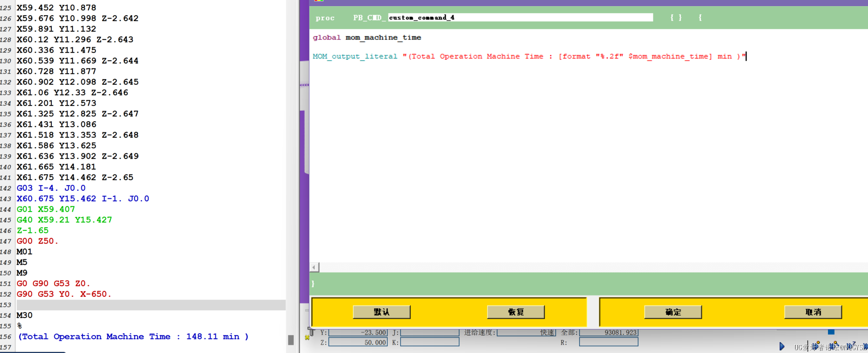868x353 pixels.
Task: Click the Y coordinate field showing -23.500
Action: pyautogui.click(x=358, y=332)
